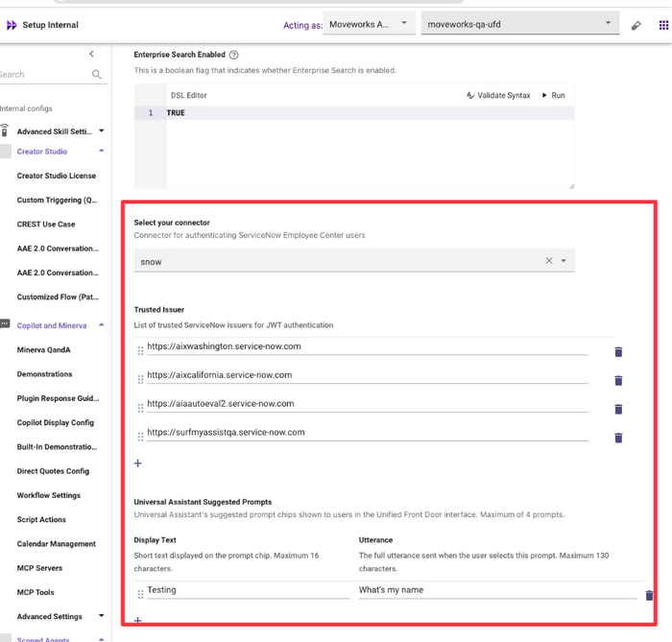Open Script Actions config
This screenshot has height=642, width=672.
(x=41, y=519)
